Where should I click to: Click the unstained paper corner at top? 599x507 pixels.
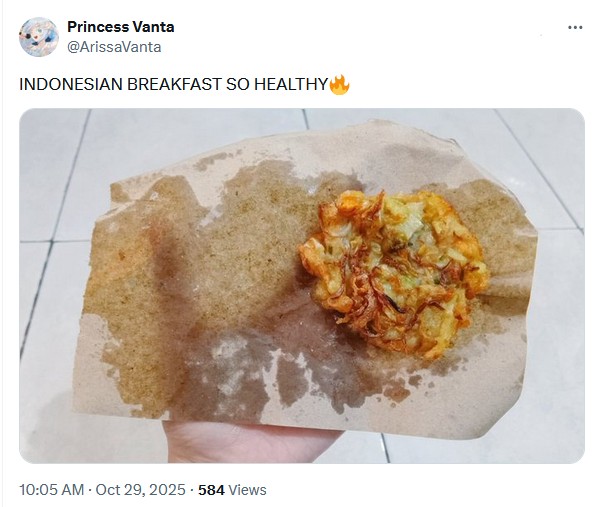click(344, 147)
